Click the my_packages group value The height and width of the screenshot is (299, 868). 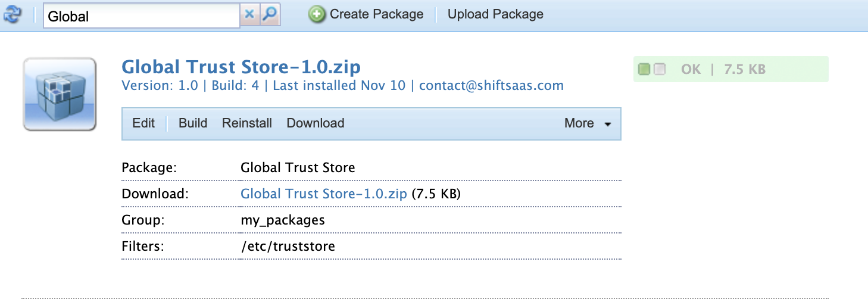pyautogui.click(x=283, y=220)
